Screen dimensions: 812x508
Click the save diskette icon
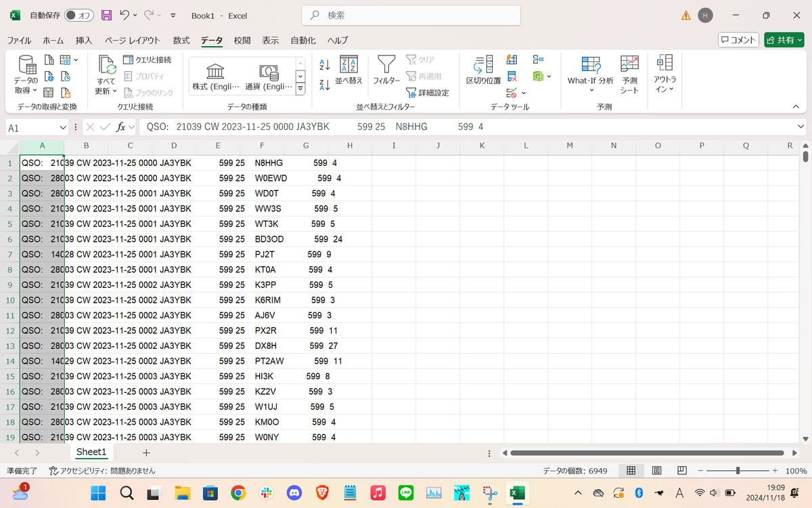[106, 15]
